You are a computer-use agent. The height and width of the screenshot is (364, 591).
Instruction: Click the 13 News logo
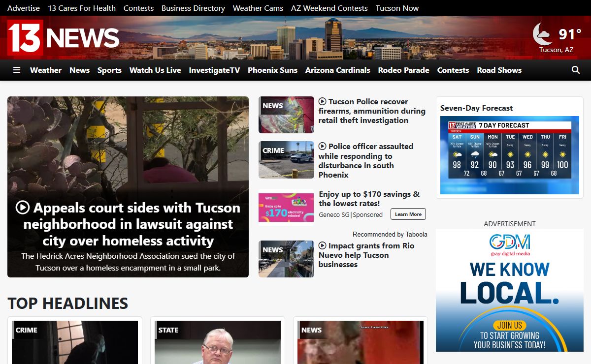point(64,37)
